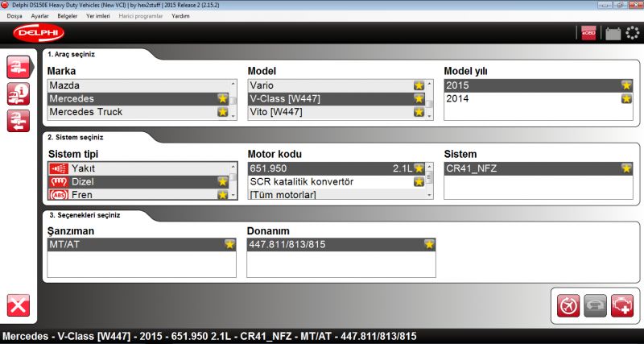The width and height of the screenshot is (644, 344).
Task: Open the Harici programlar menu
Action: pyautogui.click(x=140, y=16)
